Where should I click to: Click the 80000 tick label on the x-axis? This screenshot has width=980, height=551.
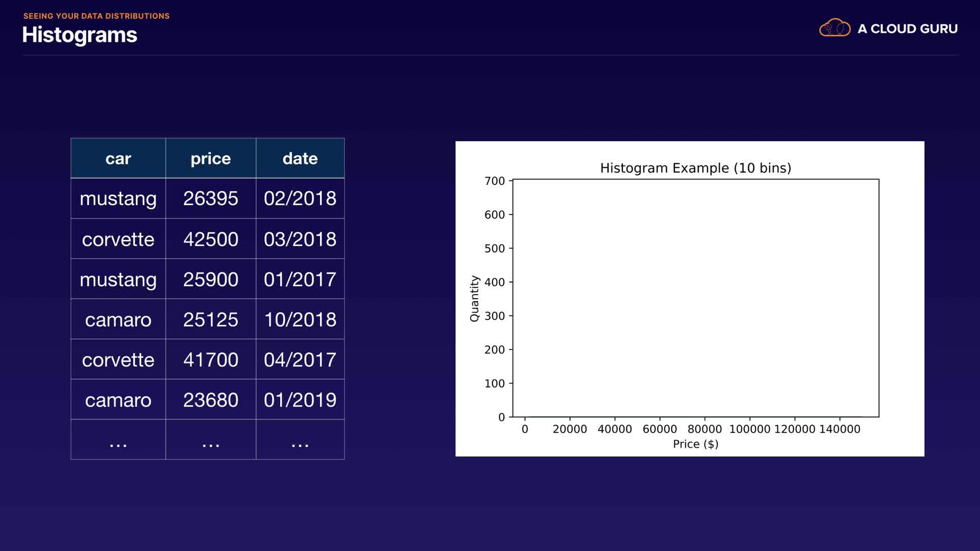tap(704, 430)
